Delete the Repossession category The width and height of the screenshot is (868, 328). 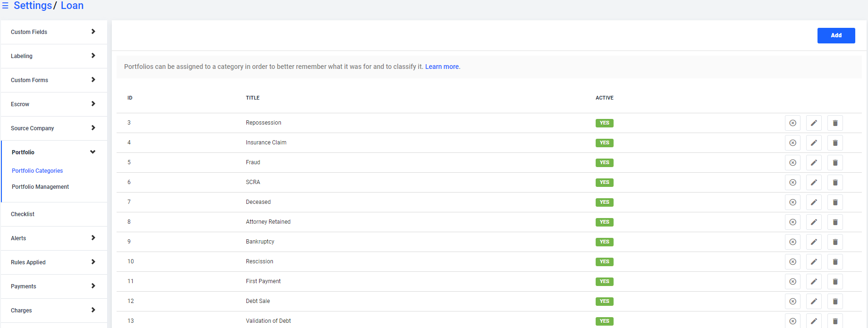835,123
